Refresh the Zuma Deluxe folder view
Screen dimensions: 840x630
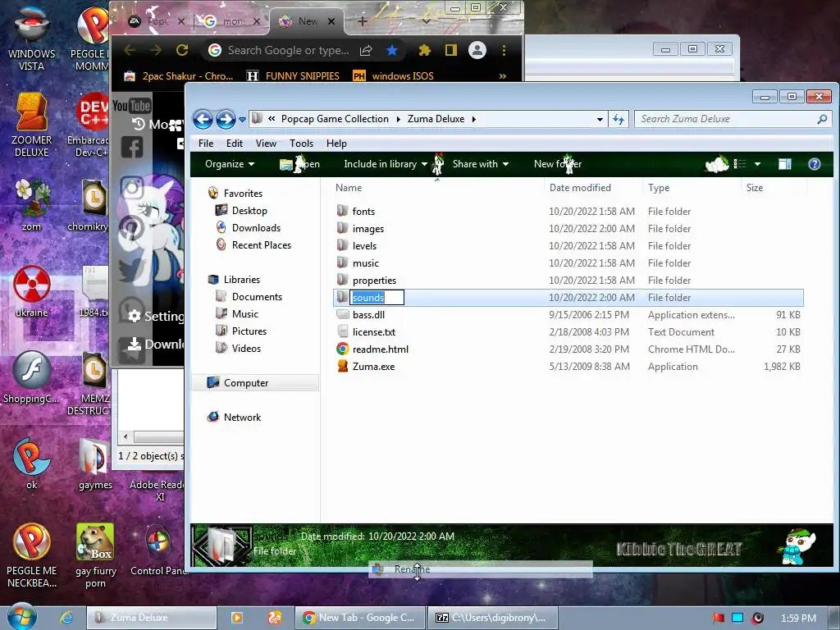click(619, 119)
